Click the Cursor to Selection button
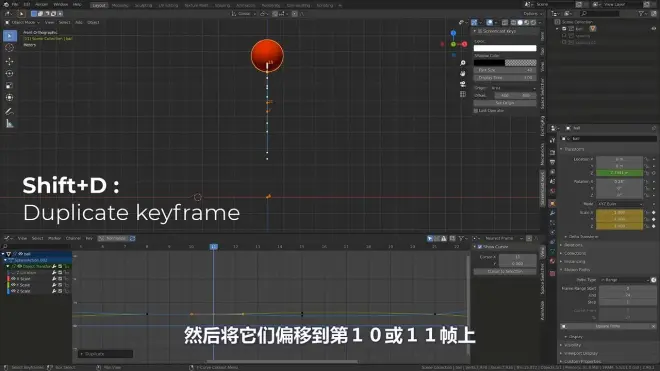The height and width of the screenshot is (371, 660). 505,272
